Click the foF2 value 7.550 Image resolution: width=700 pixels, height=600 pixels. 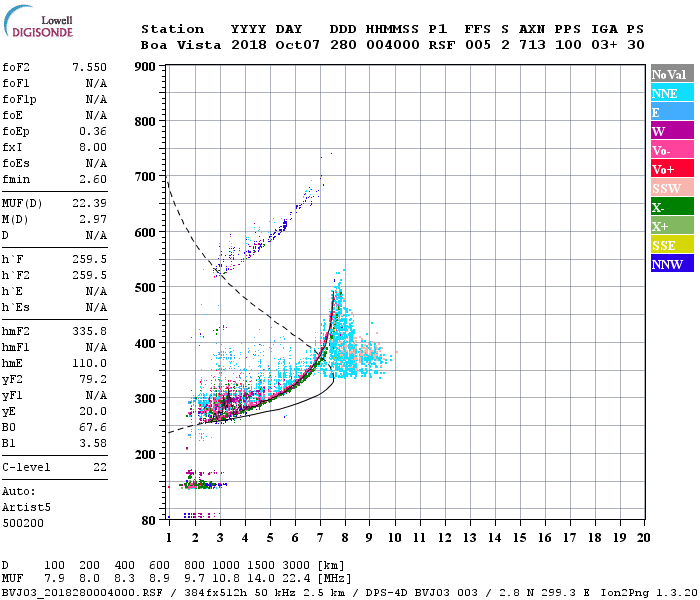click(89, 67)
